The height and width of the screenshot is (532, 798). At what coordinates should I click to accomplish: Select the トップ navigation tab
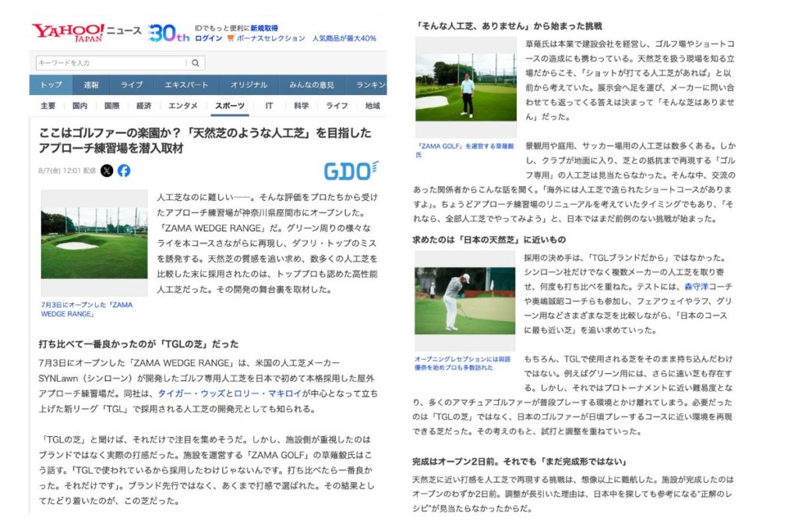click(51, 85)
